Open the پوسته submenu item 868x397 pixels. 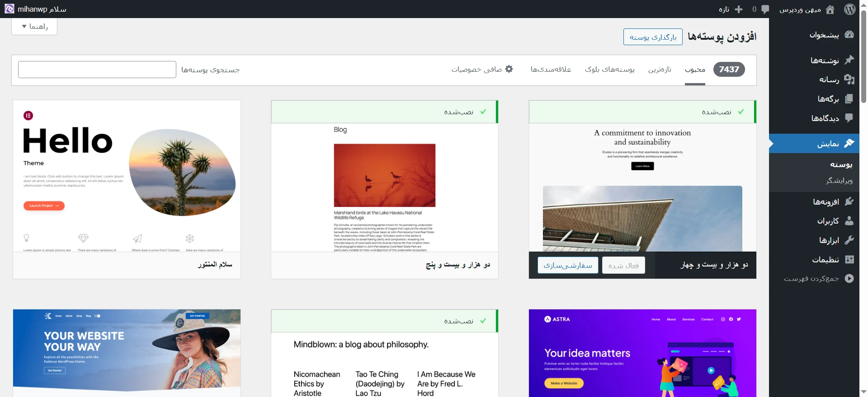pyautogui.click(x=841, y=164)
